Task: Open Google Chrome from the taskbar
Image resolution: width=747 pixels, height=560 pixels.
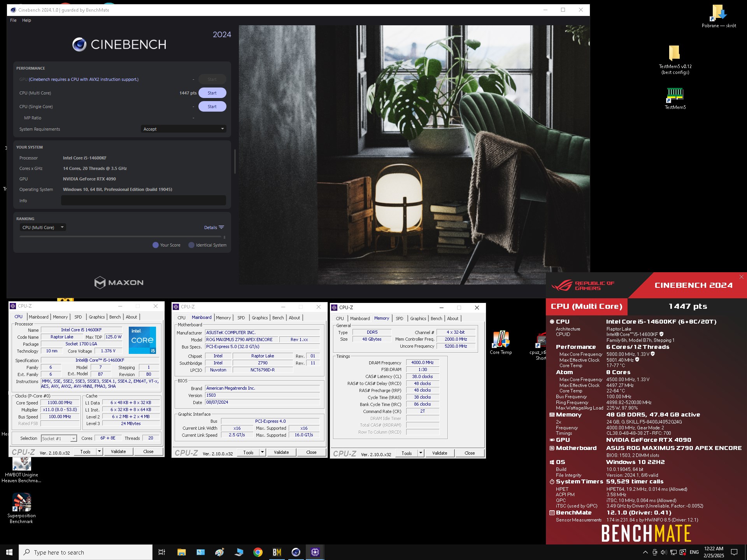Action: tap(258, 552)
